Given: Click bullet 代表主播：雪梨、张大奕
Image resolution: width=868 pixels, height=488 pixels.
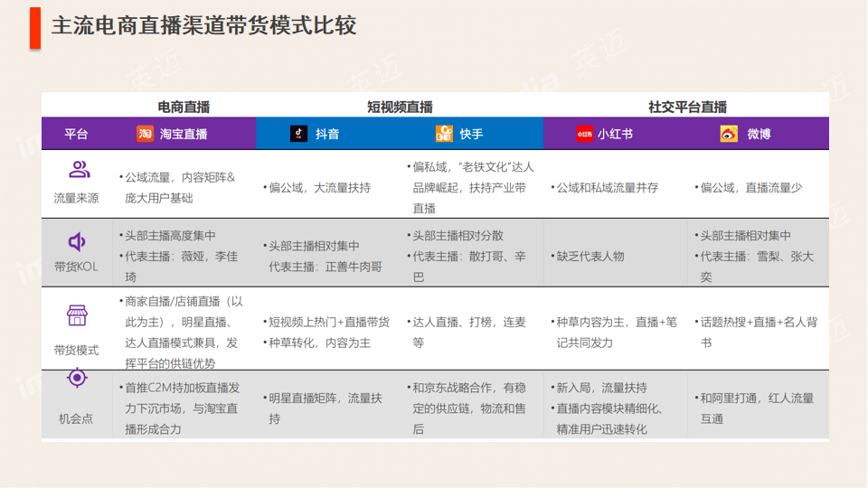Looking at the screenshot, I should click(x=754, y=267).
